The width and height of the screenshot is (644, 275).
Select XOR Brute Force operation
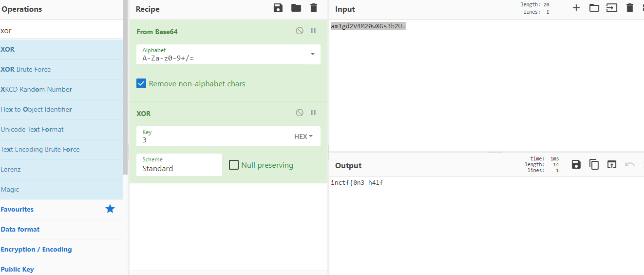click(x=26, y=69)
